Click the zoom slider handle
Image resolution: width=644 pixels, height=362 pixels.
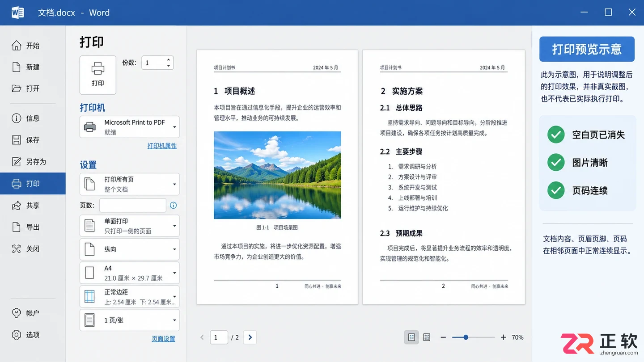click(466, 337)
